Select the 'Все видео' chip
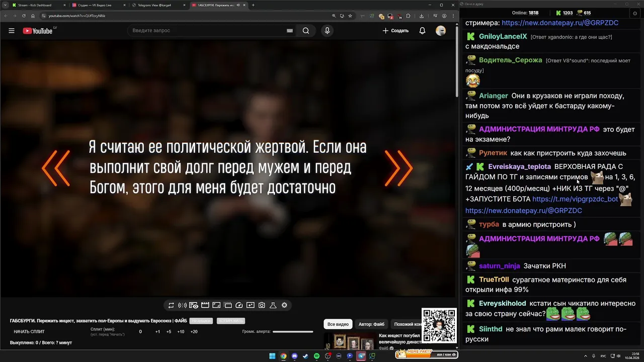 click(338, 324)
